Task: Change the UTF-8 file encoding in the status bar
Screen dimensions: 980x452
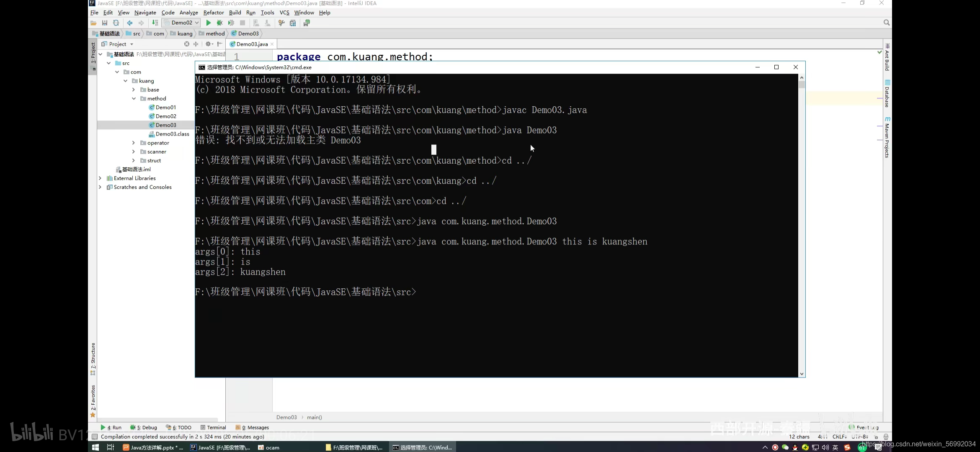Action: pos(859,437)
